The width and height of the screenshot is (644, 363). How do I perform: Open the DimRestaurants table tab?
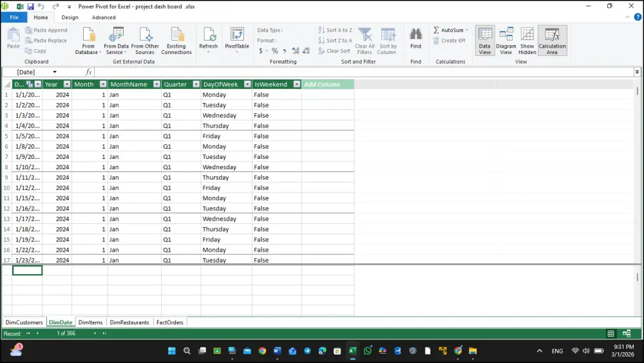(x=129, y=322)
